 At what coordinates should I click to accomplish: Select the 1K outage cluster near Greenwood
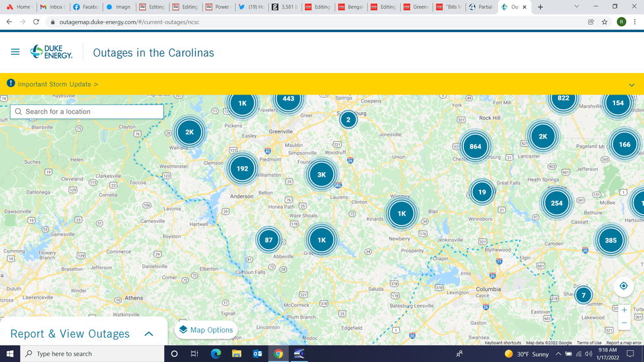click(x=321, y=240)
